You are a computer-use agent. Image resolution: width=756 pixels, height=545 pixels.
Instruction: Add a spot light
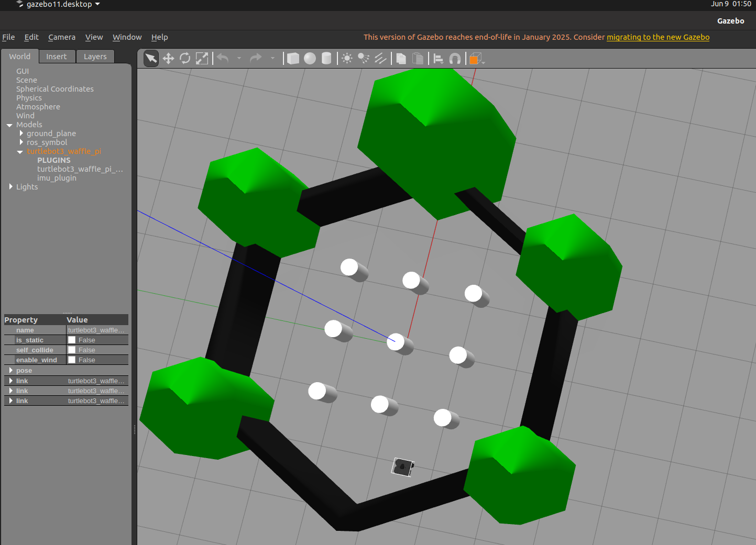364,58
